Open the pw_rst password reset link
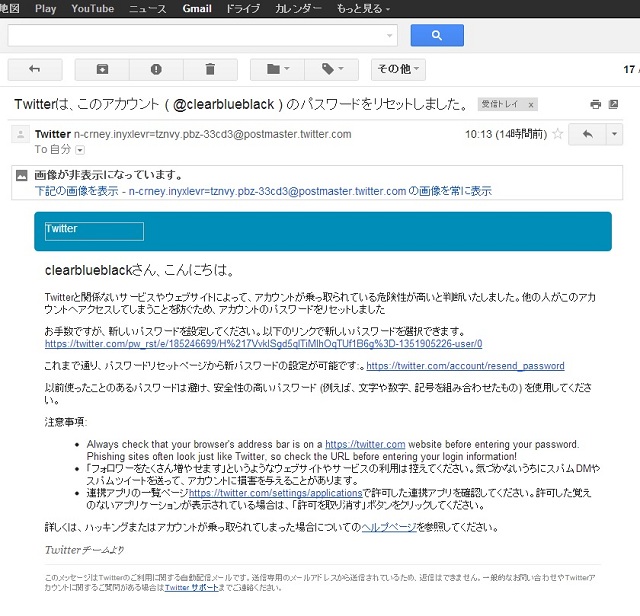This screenshot has height=616, width=640. click(x=263, y=344)
